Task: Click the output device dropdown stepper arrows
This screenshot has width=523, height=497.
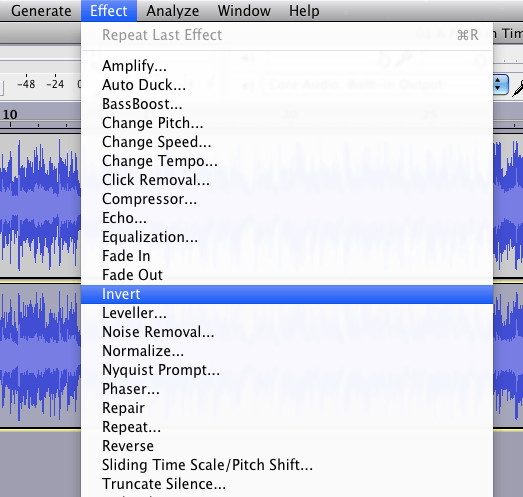Action: 500,84
